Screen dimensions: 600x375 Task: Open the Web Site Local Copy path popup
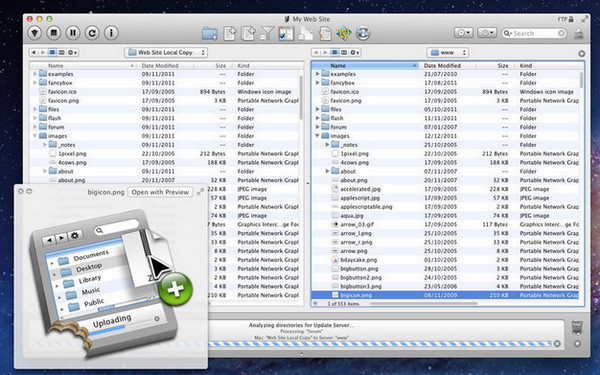[166, 52]
